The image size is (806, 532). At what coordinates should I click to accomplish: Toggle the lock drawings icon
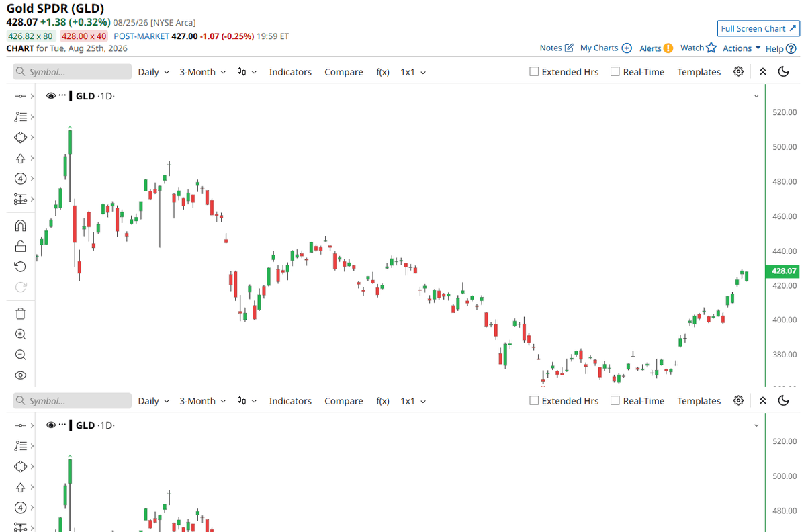coord(20,246)
